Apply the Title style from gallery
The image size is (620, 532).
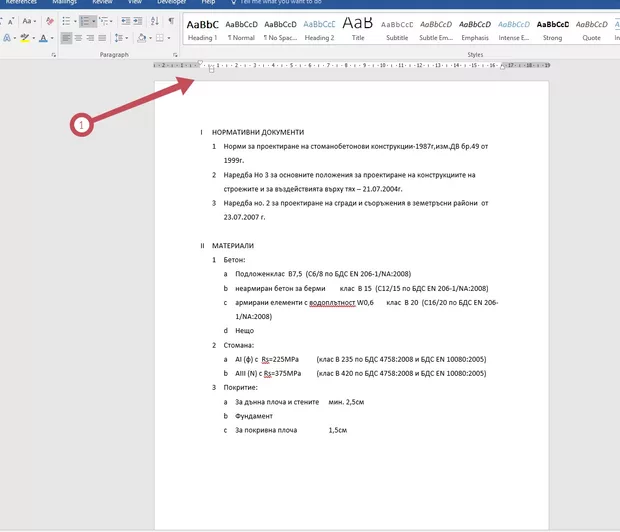[358, 28]
